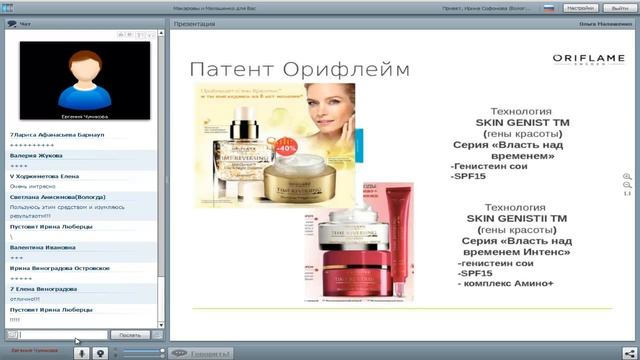Adjust the upper volume slider handle

(x=162, y=350)
